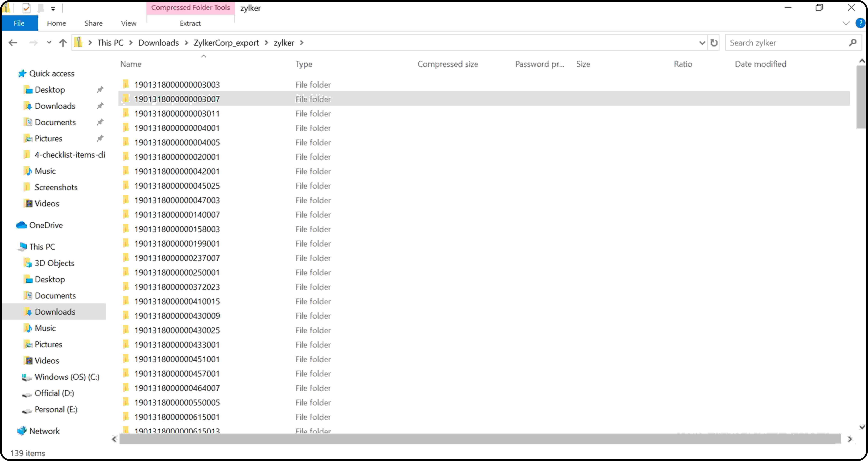
Task: Open the address bar history dropdown
Action: [x=702, y=43]
